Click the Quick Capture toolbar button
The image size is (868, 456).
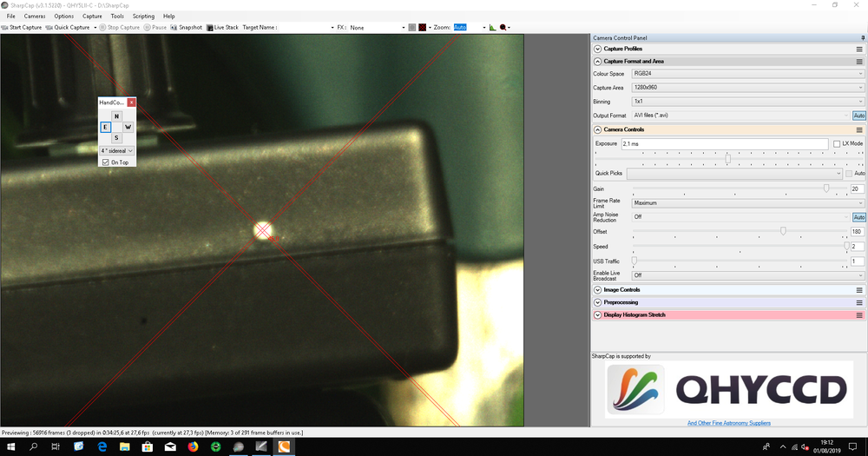pos(68,27)
